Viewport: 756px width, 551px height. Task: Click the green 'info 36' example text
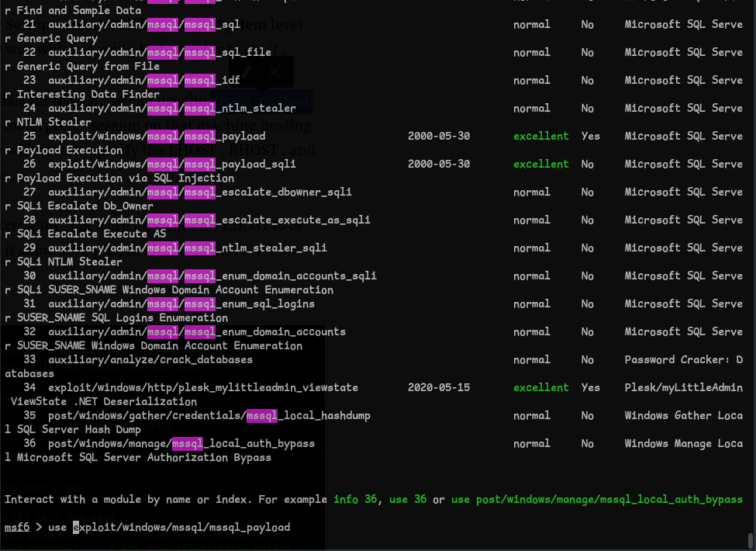tap(357, 500)
